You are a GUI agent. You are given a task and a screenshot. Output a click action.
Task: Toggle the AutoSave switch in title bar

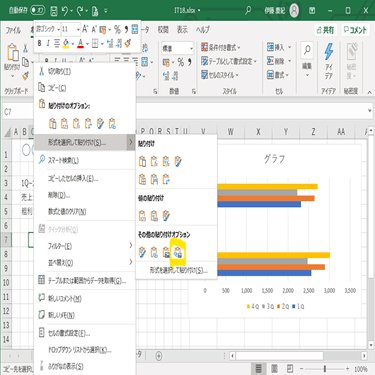[x=38, y=10]
